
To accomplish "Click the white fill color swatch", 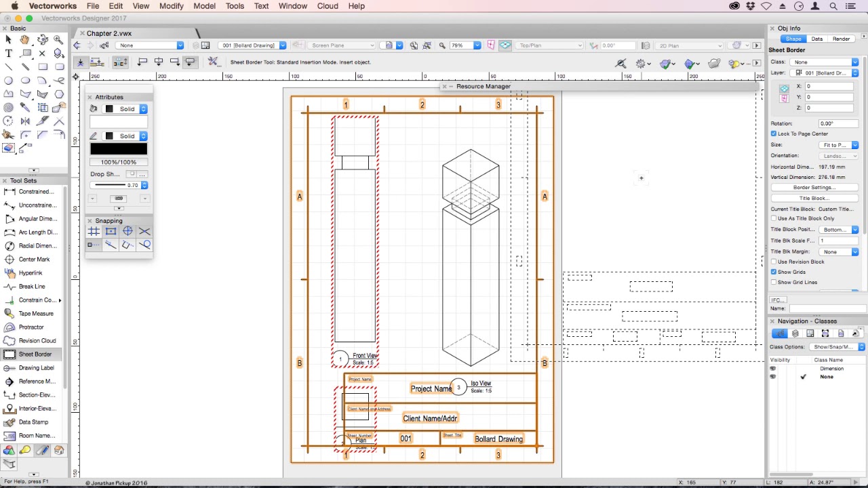I will pos(119,122).
